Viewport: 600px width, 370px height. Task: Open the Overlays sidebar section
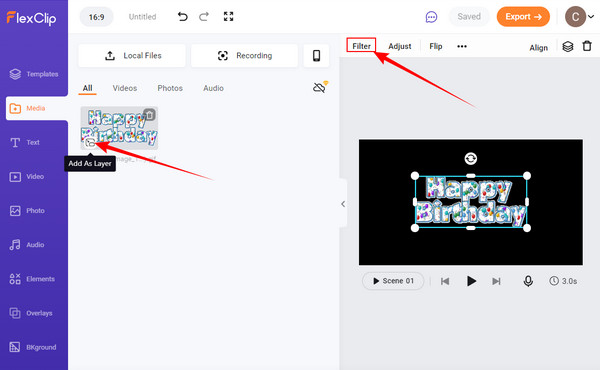pyautogui.click(x=31, y=313)
